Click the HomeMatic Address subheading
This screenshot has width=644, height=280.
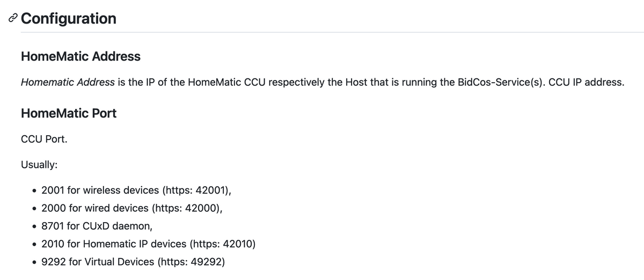coord(80,56)
